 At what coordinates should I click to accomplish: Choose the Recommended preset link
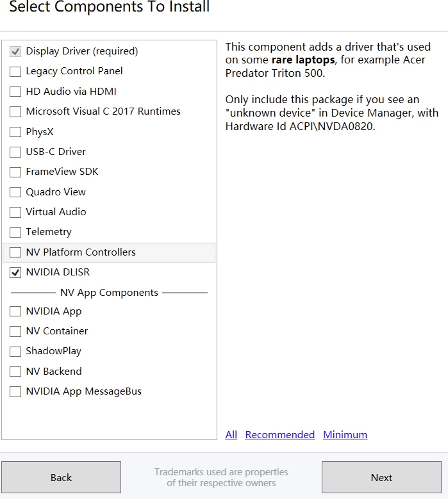(x=280, y=435)
